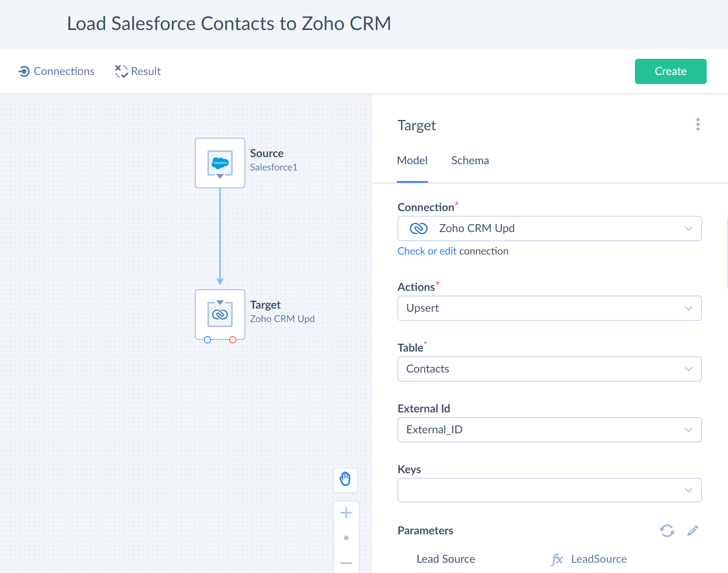Image resolution: width=728 pixels, height=573 pixels.
Task: Click the Result check-cross icon
Action: point(121,71)
